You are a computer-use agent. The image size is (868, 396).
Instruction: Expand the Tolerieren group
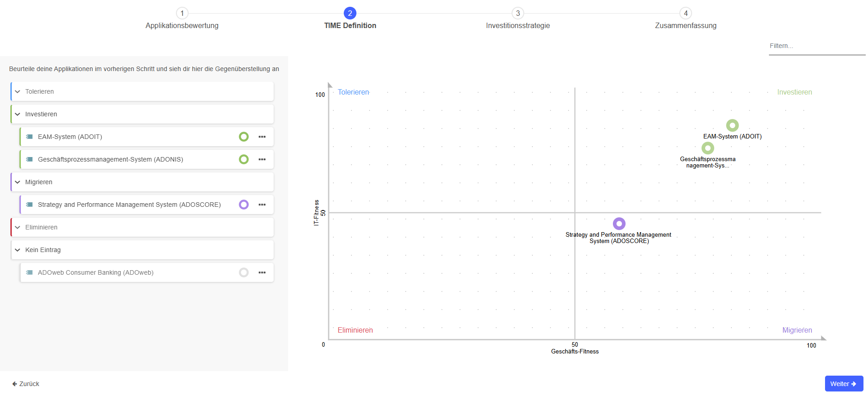tap(18, 91)
